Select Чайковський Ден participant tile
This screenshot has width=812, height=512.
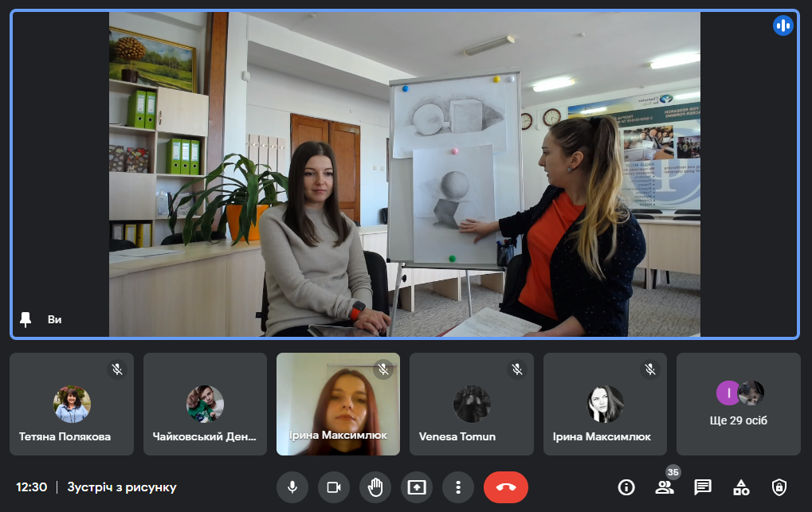tap(205, 405)
